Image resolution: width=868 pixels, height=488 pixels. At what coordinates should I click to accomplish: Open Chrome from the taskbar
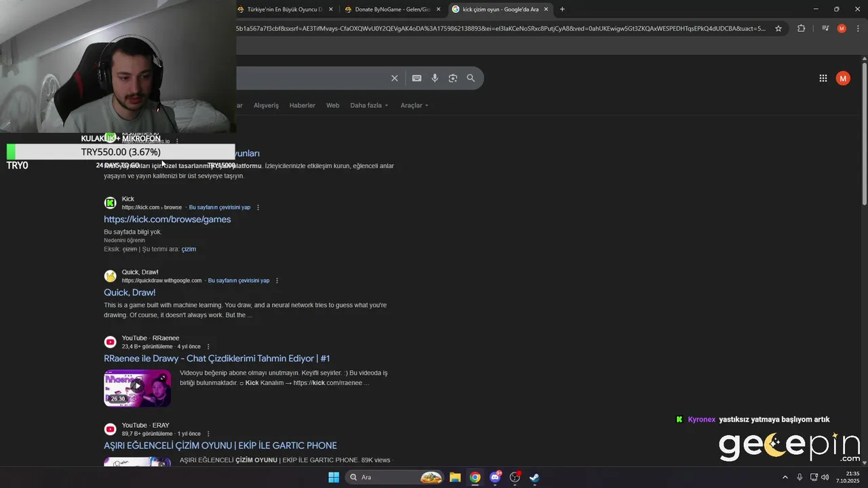(475, 477)
